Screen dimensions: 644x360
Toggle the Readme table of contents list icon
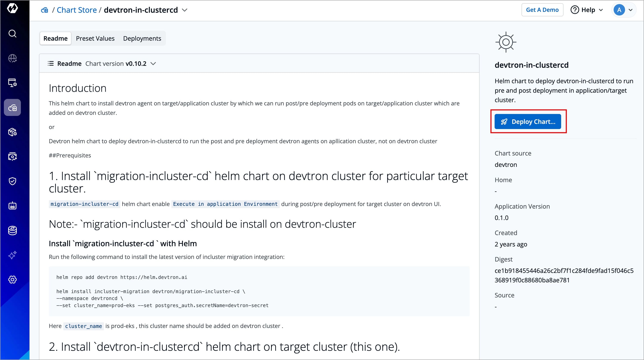click(51, 63)
